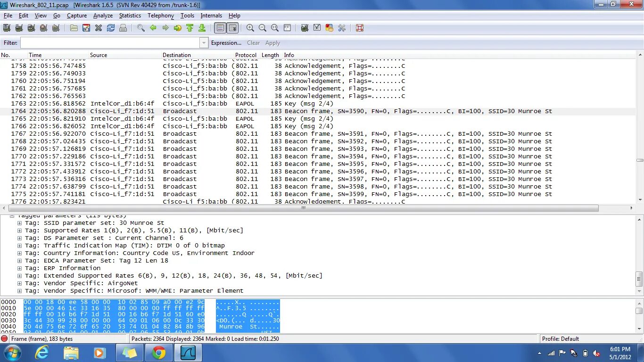The image size is (644, 362).
Task: Restart the running capture icon
Action: [x=56, y=28]
